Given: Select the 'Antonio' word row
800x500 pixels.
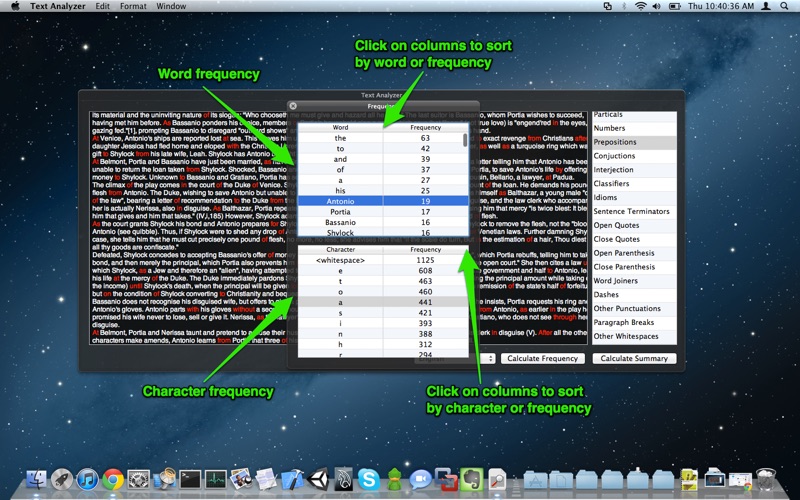Looking at the screenshot, I should point(383,201).
